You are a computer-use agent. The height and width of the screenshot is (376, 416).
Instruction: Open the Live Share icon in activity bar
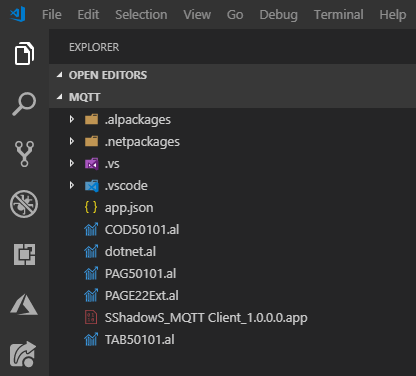click(x=23, y=354)
